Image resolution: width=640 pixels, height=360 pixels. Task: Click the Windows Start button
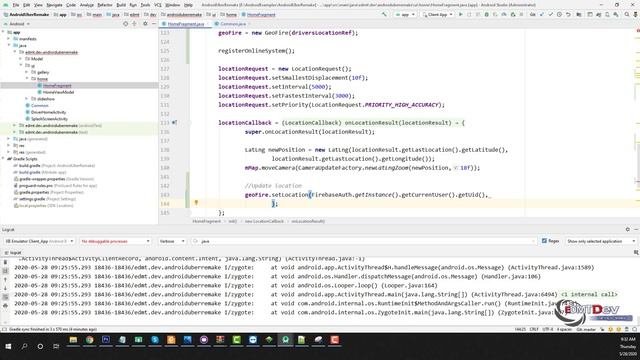pos(8,346)
